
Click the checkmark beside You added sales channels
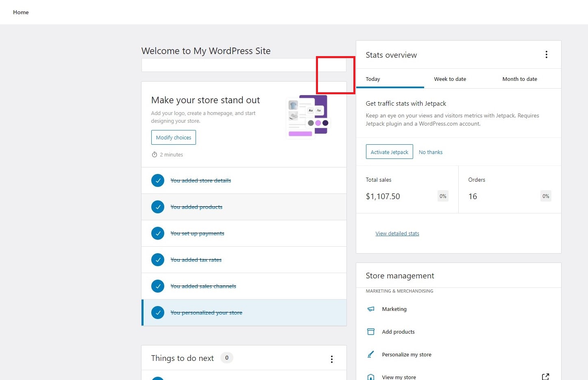[158, 286]
